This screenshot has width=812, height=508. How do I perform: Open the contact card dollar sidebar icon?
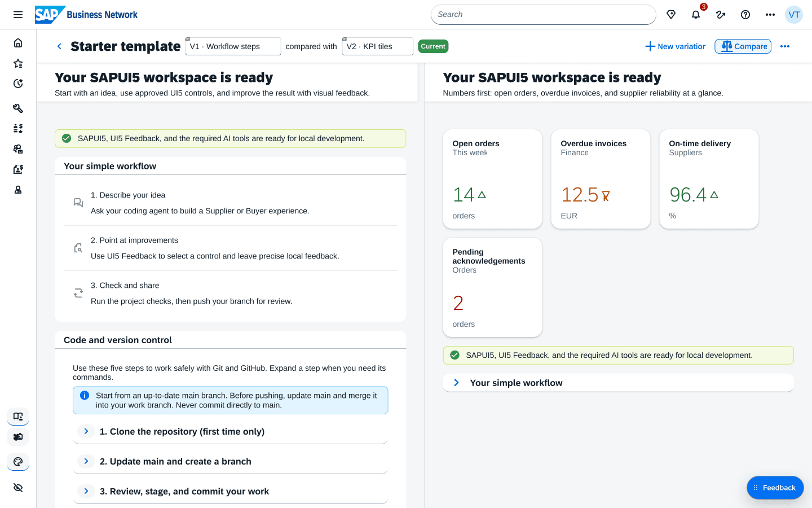[18, 169]
